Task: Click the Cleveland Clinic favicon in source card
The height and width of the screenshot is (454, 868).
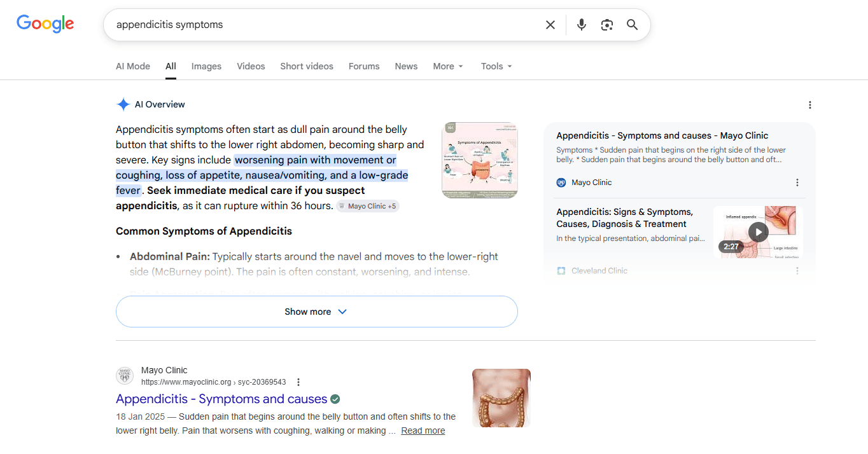Action: (x=561, y=271)
